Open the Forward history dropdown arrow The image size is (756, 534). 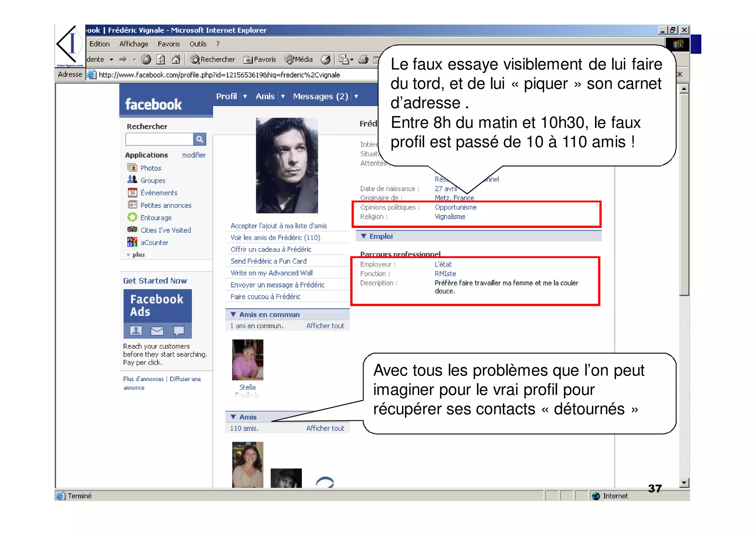tap(134, 59)
